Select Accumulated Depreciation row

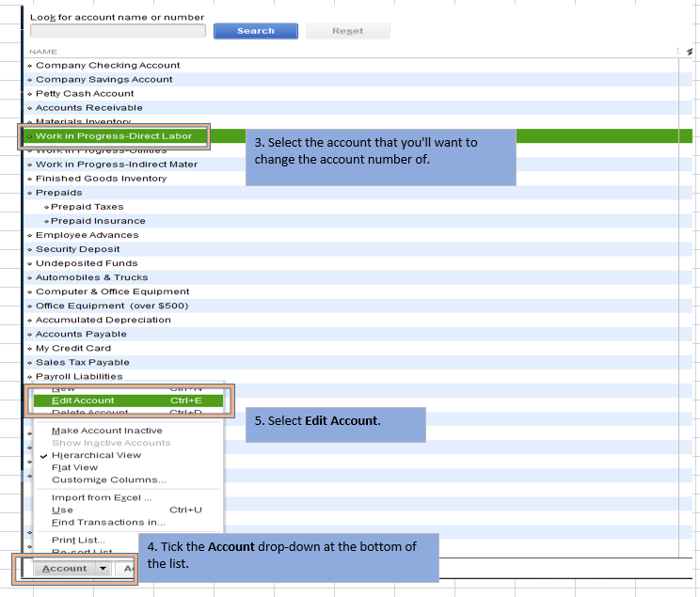358,320
